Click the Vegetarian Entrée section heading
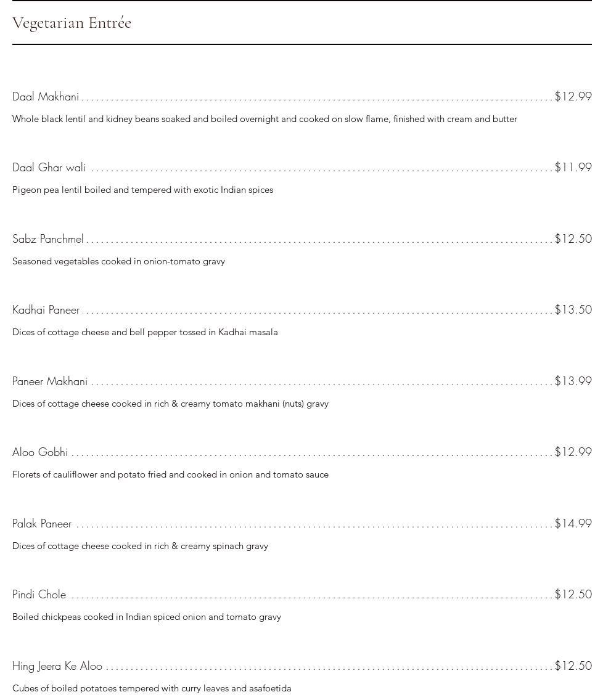The height and width of the screenshot is (700, 595). tap(72, 23)
